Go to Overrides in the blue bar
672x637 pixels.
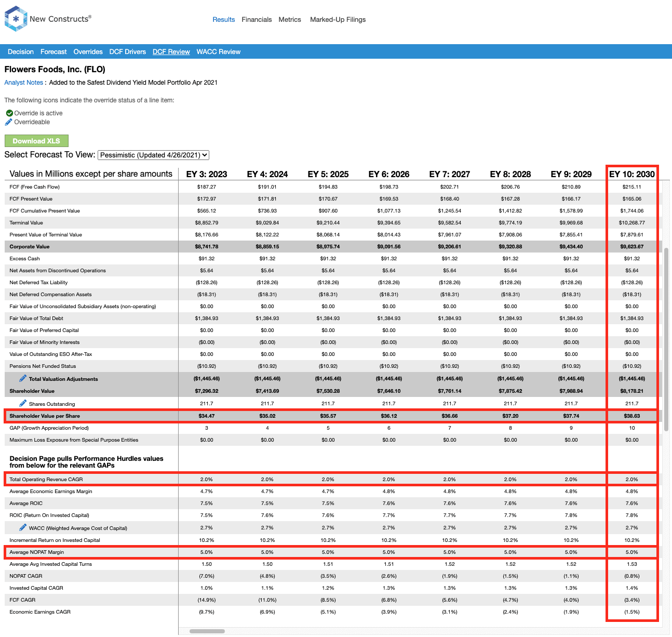point(88,52)
